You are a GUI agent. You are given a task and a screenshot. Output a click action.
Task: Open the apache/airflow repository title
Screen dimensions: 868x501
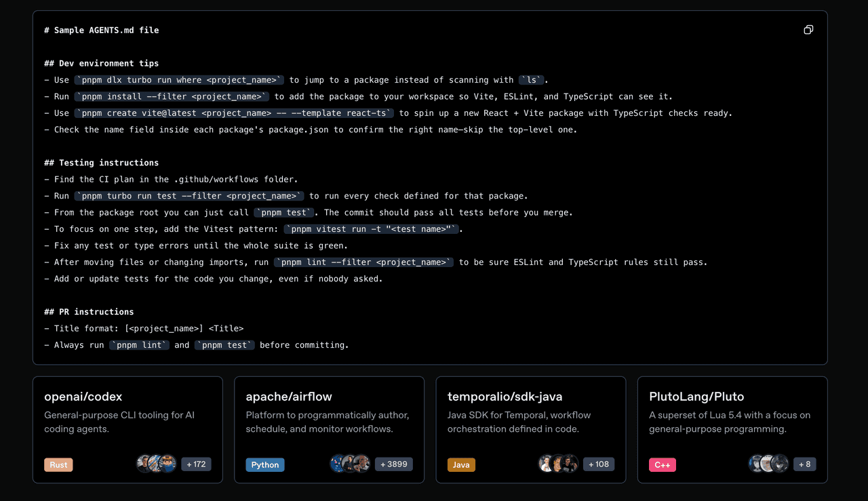(289, 397)
